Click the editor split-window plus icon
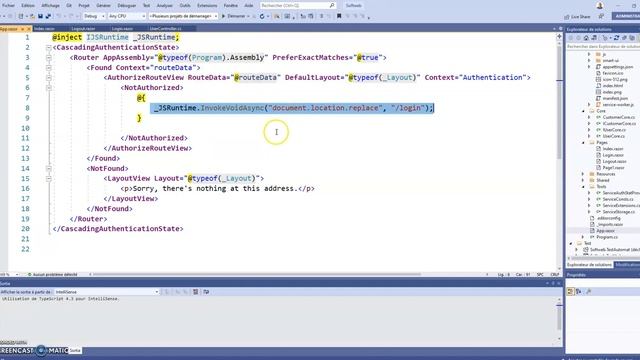This screenshot has width=640, height=360. click(559, 36)
